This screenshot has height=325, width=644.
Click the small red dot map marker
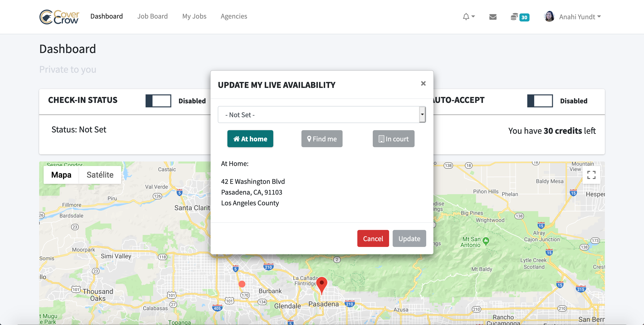click(242, 284)
